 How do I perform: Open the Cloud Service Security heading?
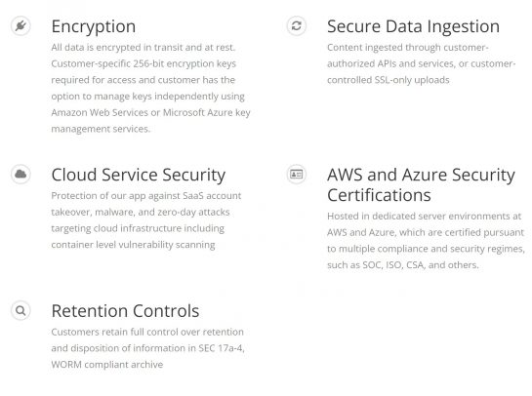click(139, 176)
